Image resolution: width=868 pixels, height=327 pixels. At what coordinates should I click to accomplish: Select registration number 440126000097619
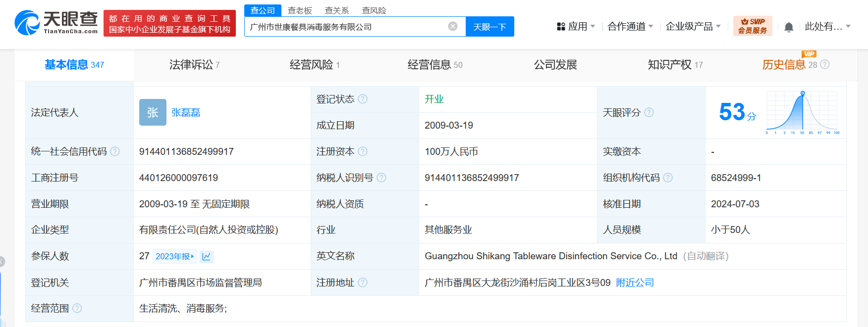click(x=178, y=178)
